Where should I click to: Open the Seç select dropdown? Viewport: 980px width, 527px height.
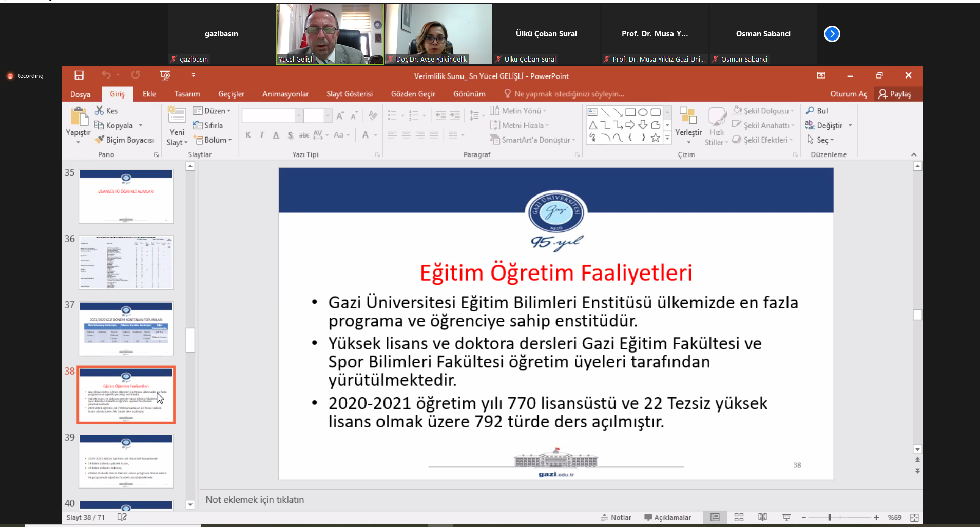pyautogui.click(x=820, y=140)
